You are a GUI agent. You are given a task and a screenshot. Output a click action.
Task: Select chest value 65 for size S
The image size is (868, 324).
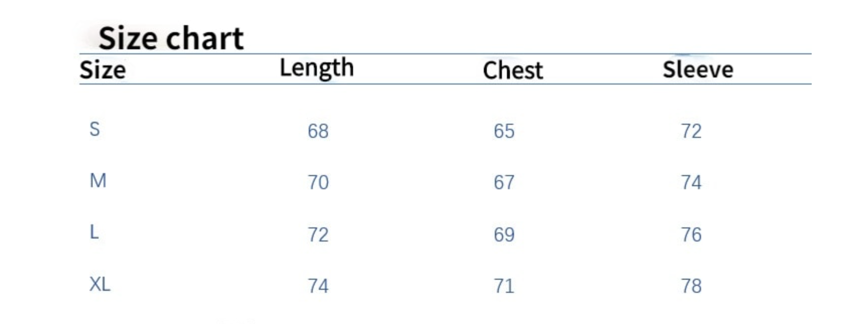point(504,131)
